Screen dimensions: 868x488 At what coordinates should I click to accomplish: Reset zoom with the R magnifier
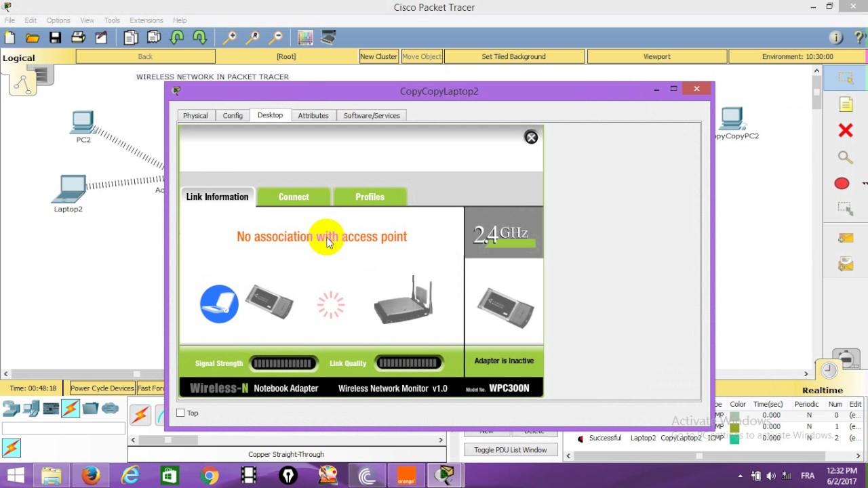(253, 38)
